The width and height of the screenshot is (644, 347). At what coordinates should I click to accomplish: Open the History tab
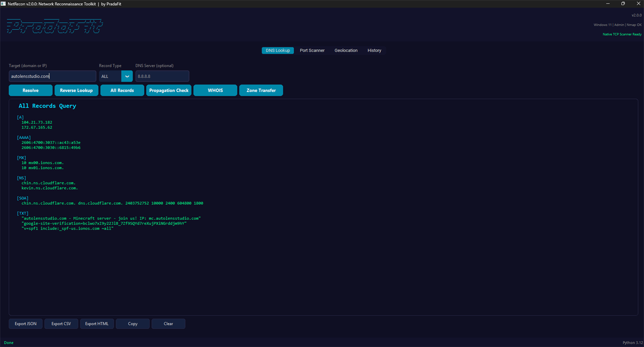coord(374,51)
